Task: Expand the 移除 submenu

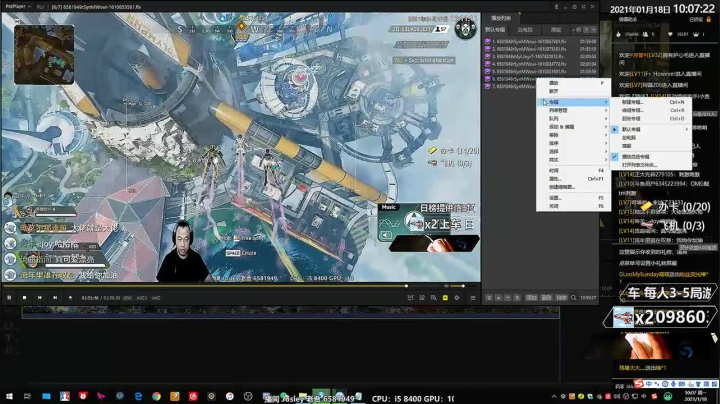Action: pyautogui.click(x=574, y=135)
